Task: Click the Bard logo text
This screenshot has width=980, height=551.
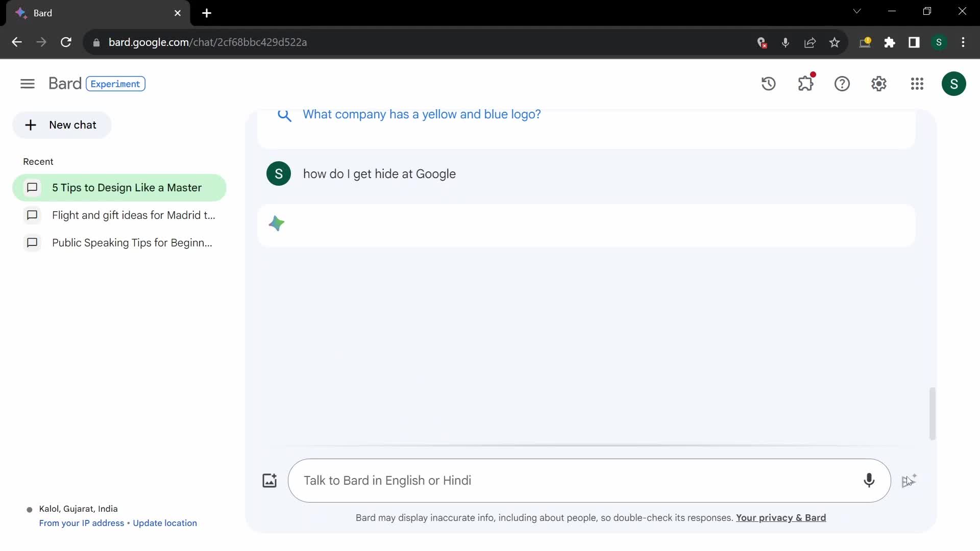Action: 65,84
